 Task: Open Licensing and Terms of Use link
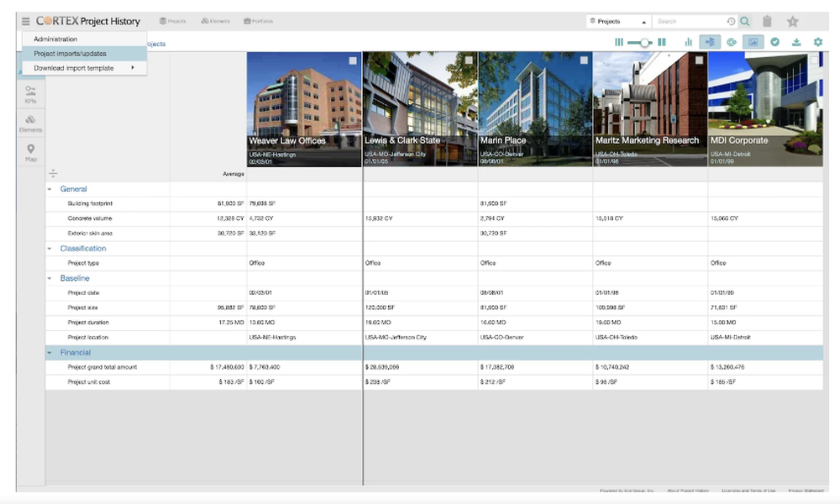(x=748, y=490)
